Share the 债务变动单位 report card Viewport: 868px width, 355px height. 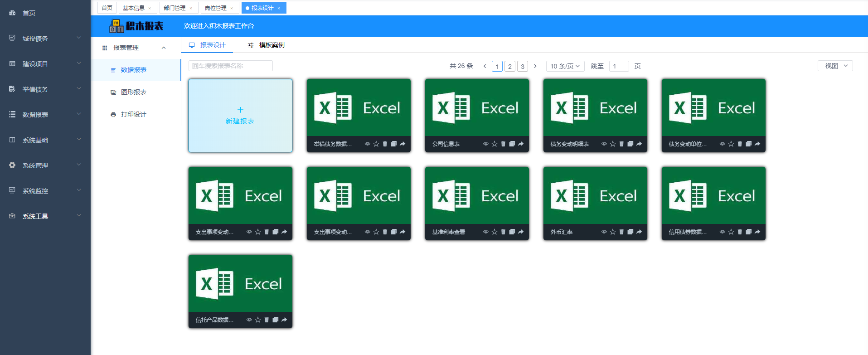[757, 144]
